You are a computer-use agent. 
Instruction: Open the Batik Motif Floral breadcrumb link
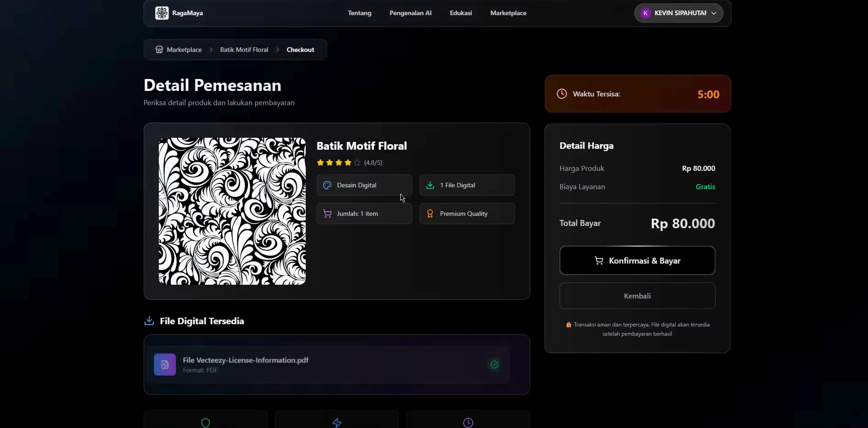point(244,49)
